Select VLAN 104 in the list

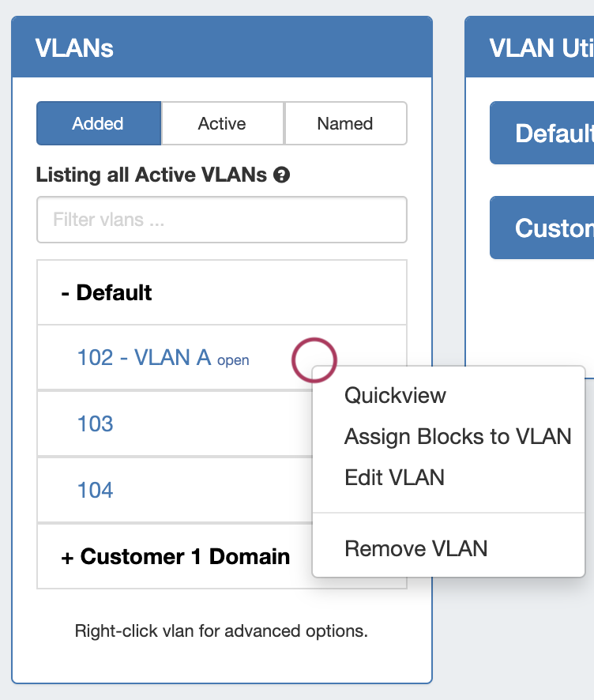96,491
